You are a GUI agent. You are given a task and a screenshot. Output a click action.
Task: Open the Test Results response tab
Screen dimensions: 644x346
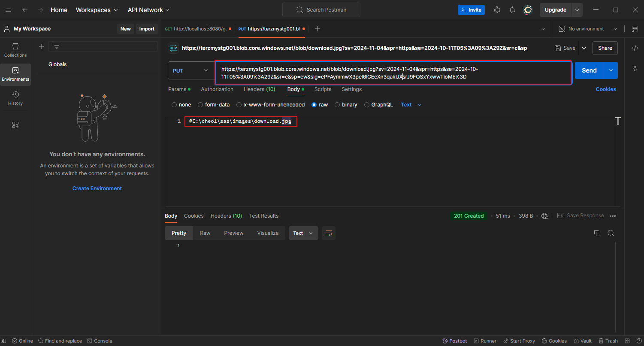click(264, 216)
